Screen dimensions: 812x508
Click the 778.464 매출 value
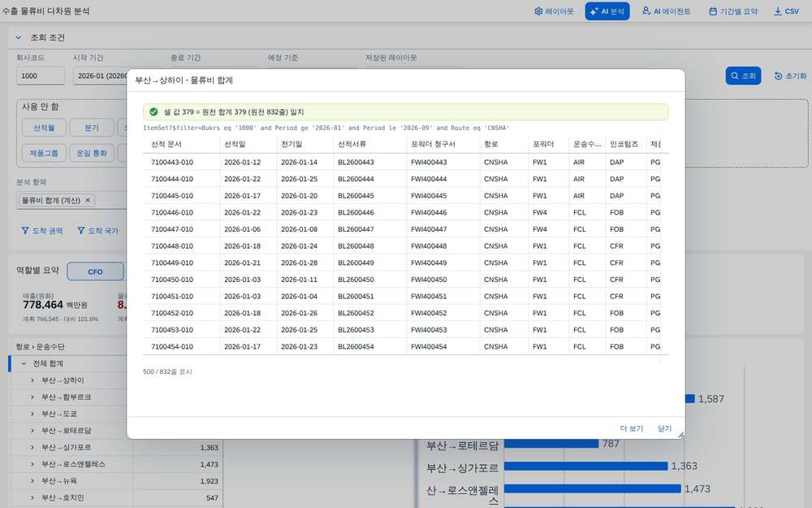(43, 305)
